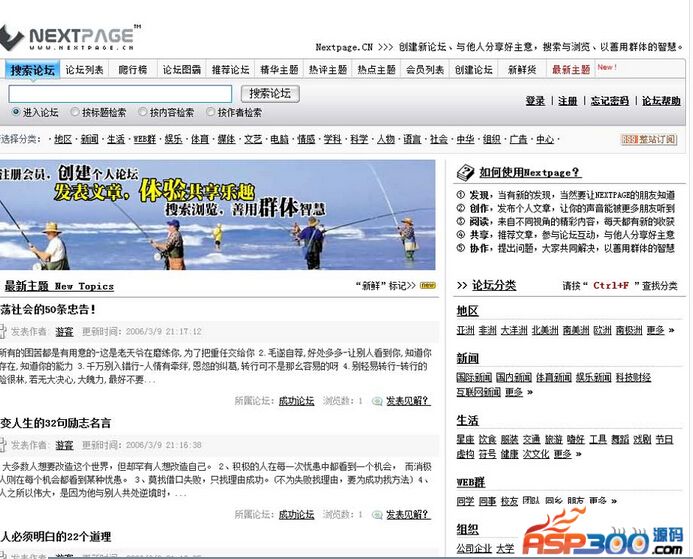Choose the 娱乐 category in 选择分类 bar
Screen dimensions: 693x559
click(x=173, y=139)
